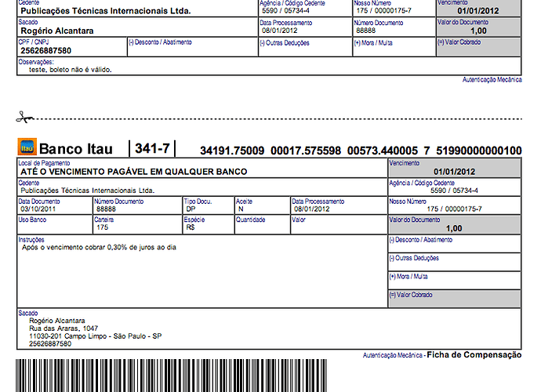Viewport: 541px width, 392px height.
Task: Select "teste, boleto não é válido."
Action: point(71,70)
